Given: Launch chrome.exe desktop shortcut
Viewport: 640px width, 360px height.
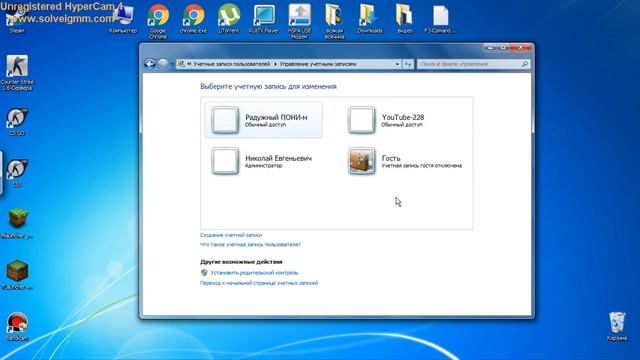Looking at the screenshot, I should 193,19.
